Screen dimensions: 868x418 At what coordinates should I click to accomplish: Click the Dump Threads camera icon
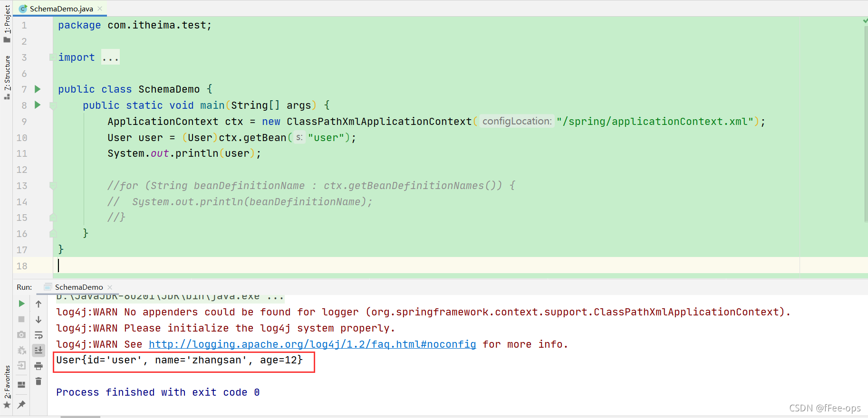(21, 335)
